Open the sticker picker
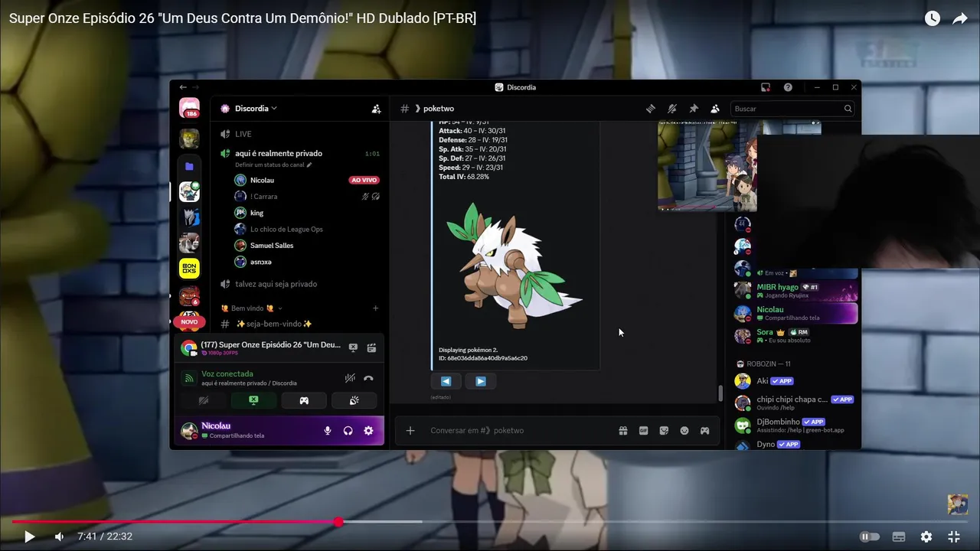This screenshot has height=551, width=980. (664, 431)
